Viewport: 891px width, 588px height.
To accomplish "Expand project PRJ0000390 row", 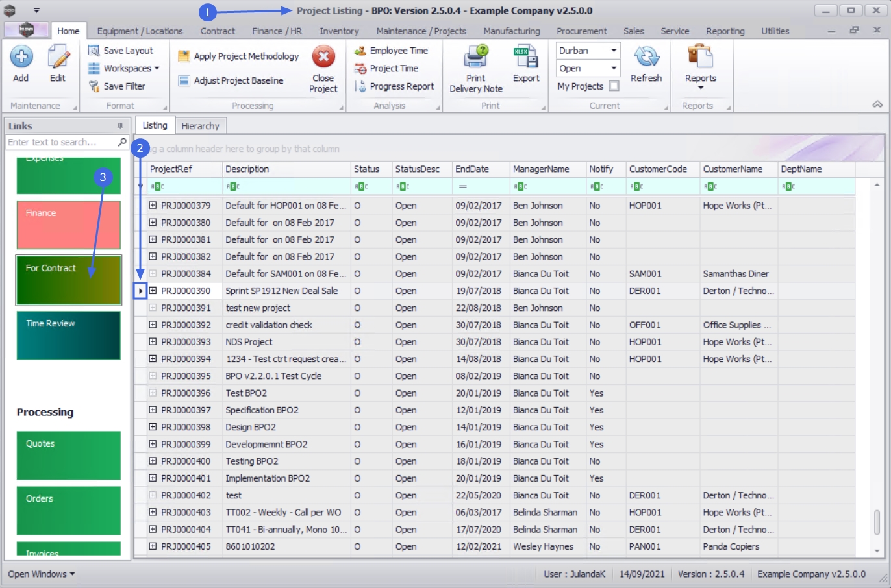I will coord(153,291).
